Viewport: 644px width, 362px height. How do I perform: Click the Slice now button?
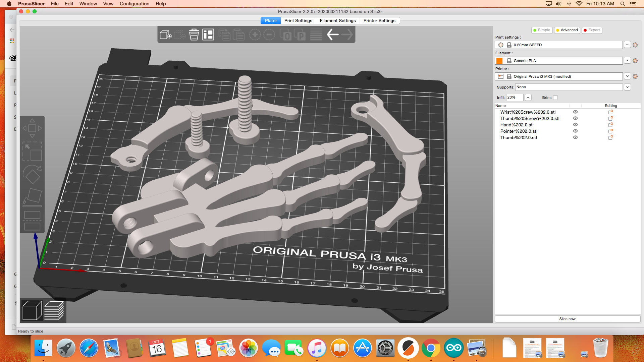[568, 319]
